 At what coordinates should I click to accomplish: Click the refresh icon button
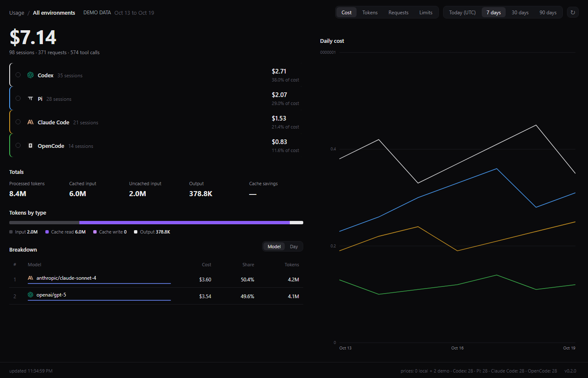(x=572, y=13)
